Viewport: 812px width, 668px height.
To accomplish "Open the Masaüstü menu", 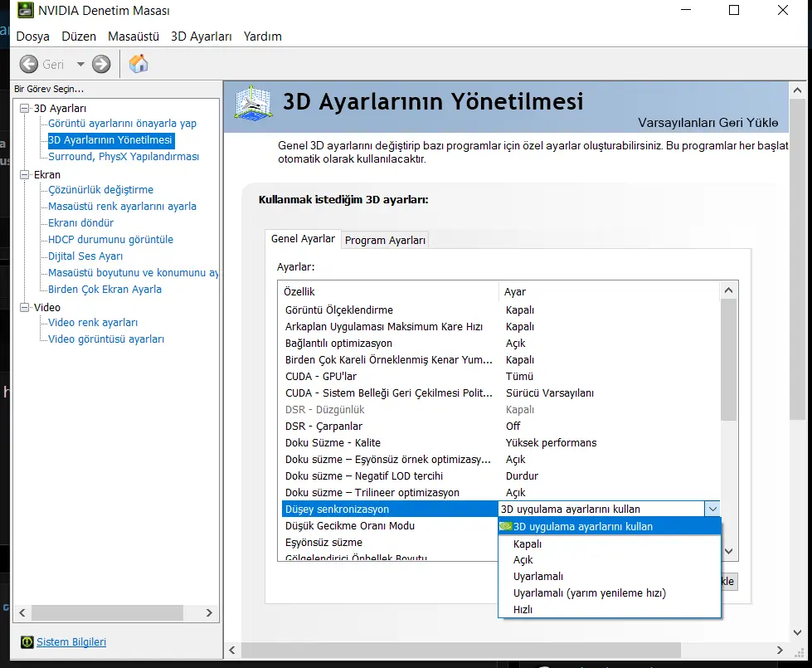I will (133, 37).
